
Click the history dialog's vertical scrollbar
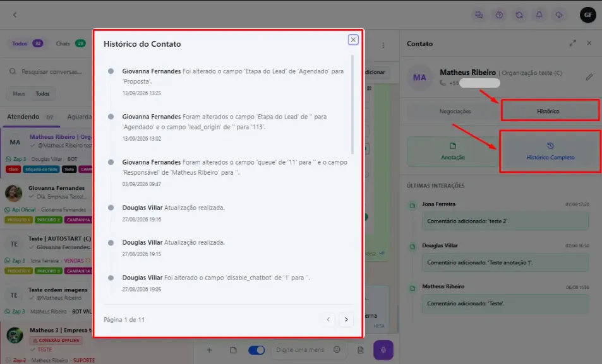pos(352,104)
